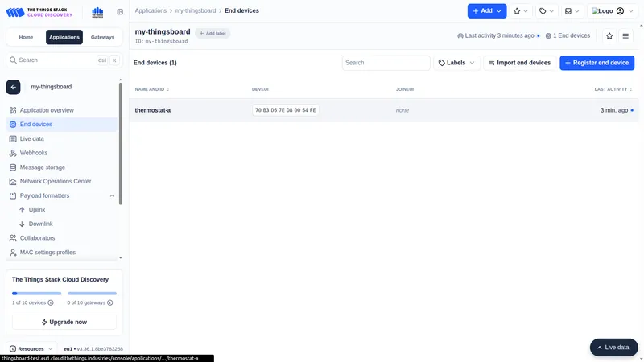Image resolution: width=644 pixels, height=362 pixels.
Task: Click gateways usage progress bar
Action: [x=92, y=294]
